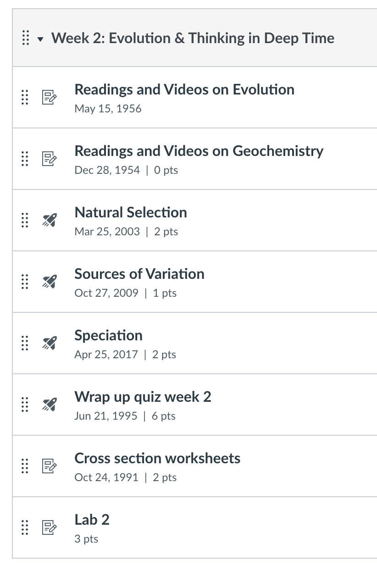Collapse the Week 2 module arrow
Screen dimensions: 377x588
[x=40, y=39]
